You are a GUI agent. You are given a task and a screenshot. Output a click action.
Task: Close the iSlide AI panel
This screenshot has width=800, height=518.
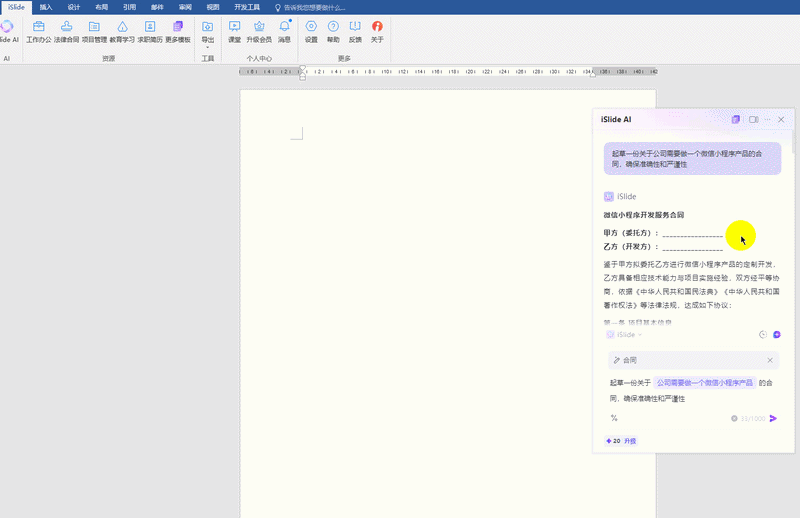pyautogui.click(x=781, y=119)
